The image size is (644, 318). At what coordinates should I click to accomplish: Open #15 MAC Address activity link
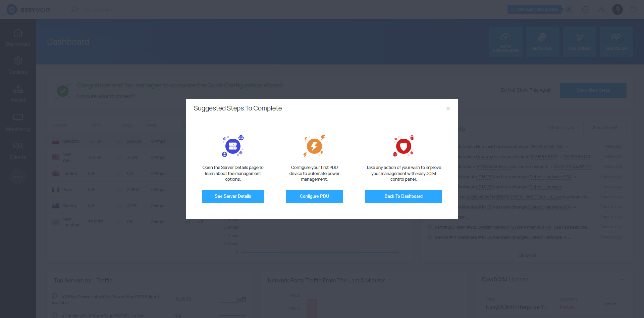click(x=493, y=167)
